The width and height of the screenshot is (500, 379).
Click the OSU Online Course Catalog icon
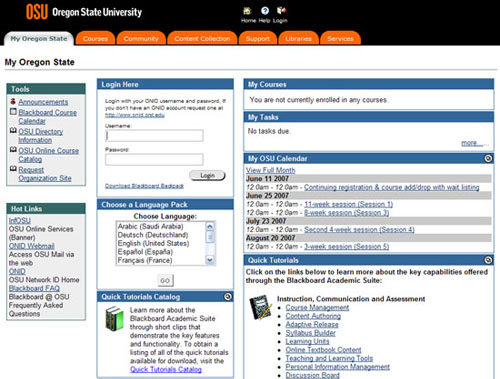pos(13,150)
